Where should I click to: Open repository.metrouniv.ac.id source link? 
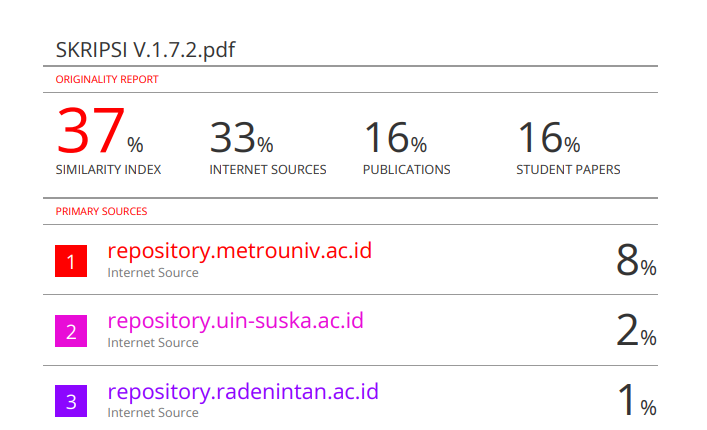point(239,251)
